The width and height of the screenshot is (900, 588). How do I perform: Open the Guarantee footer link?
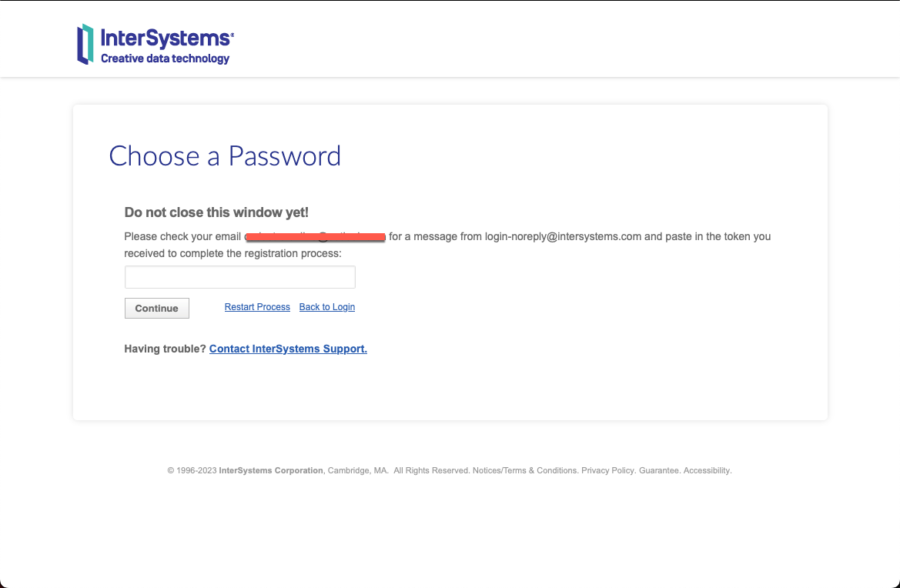[x=659, y=470]
